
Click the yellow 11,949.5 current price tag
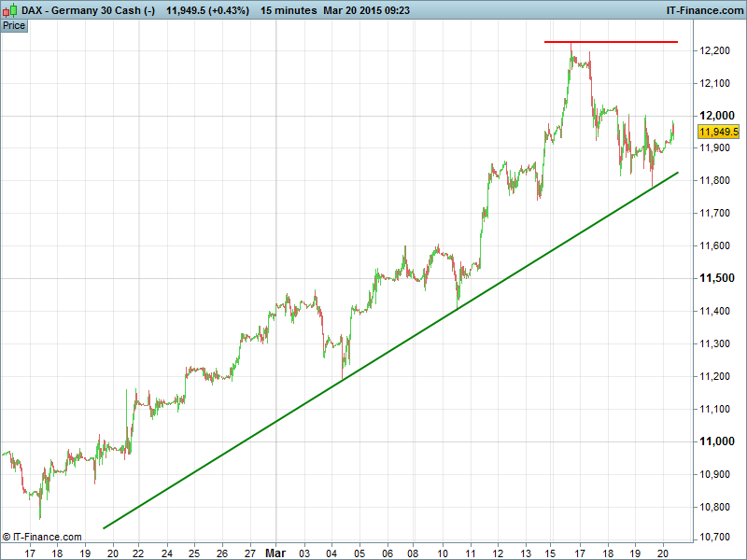pyautogui.click(x=718, y=132)
